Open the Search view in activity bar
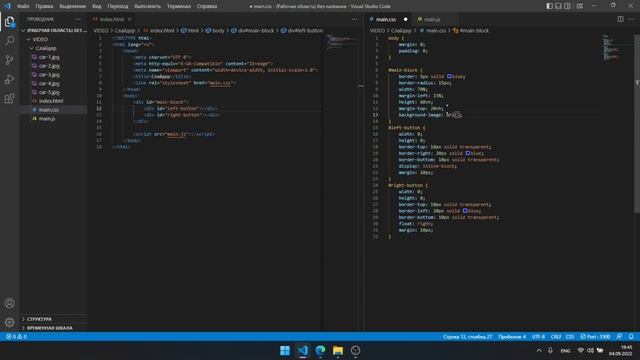 [9, 40]
